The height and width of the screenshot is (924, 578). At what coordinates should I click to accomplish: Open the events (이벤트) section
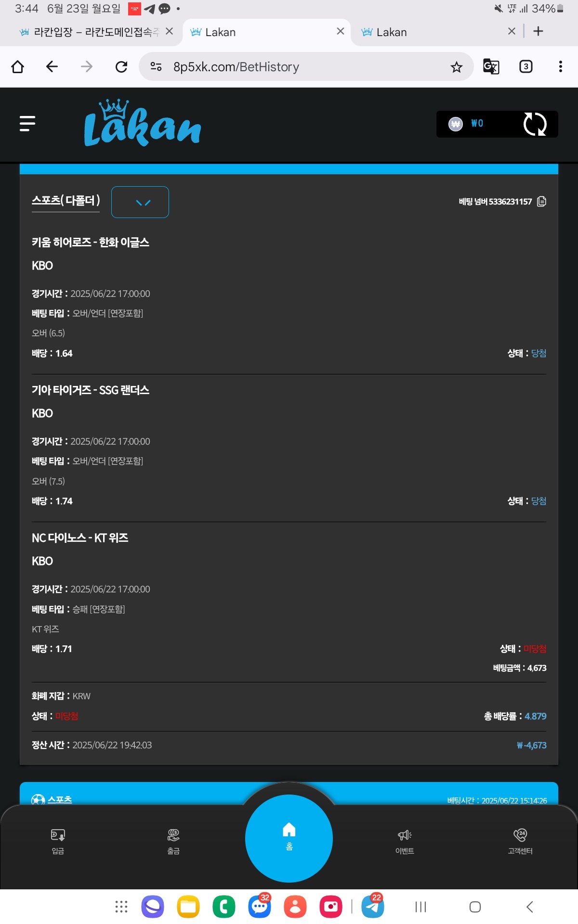405,840
